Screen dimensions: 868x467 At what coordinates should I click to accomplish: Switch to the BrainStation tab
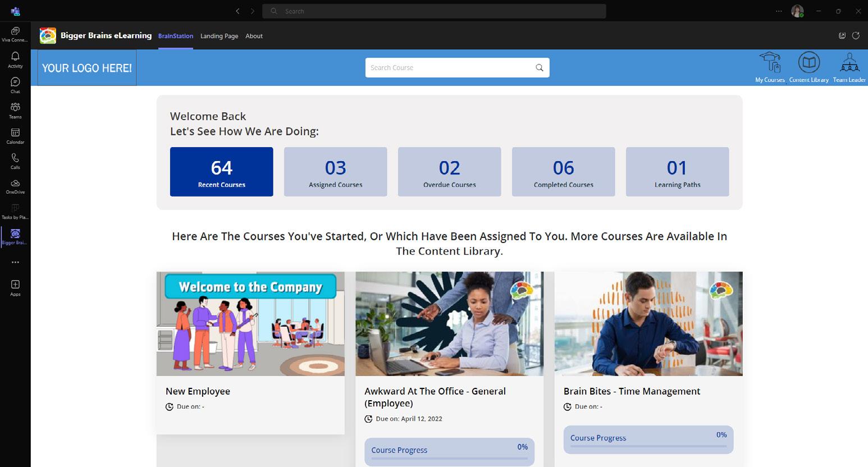pyautogui.click(x=176, y=36)
